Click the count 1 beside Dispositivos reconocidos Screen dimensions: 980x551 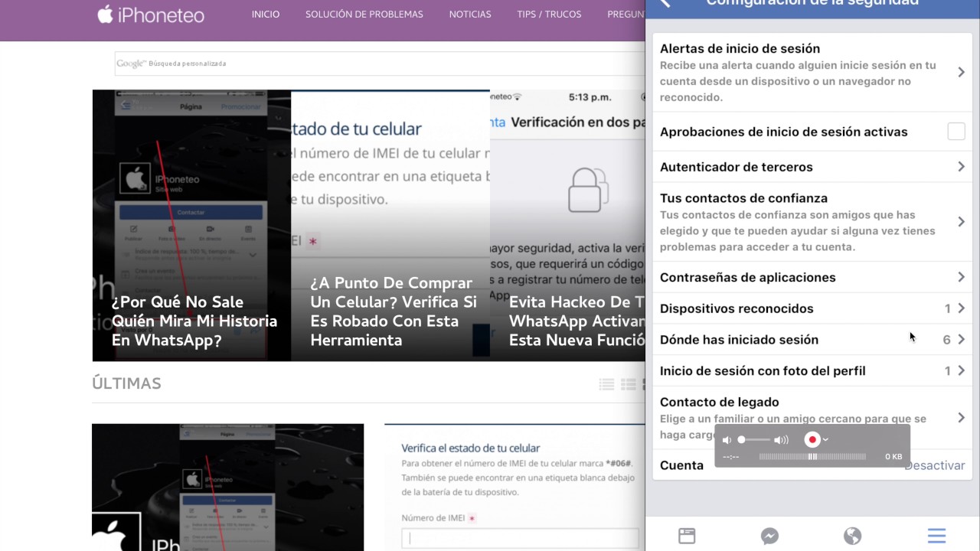tap(947, 308)
